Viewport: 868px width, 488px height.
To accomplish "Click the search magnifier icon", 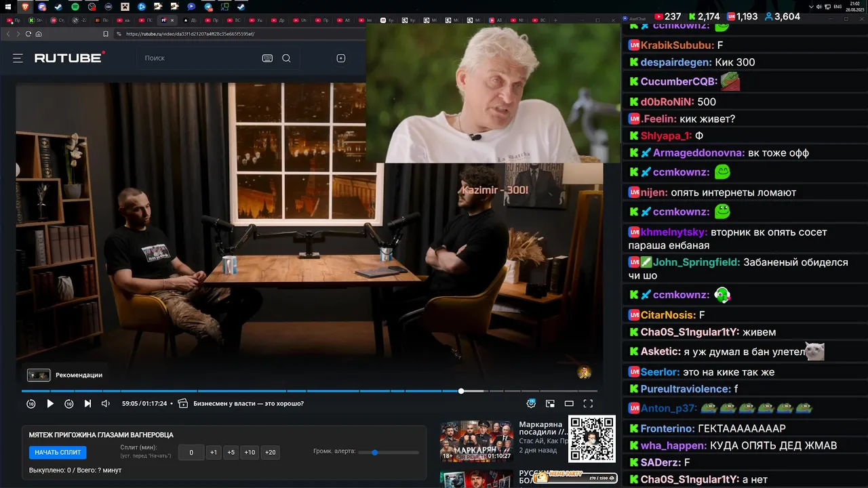I will click(x=286, y=58).
